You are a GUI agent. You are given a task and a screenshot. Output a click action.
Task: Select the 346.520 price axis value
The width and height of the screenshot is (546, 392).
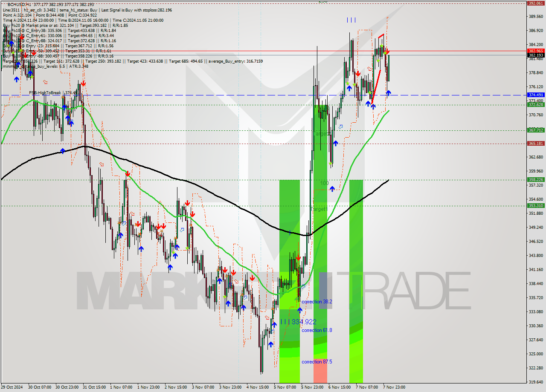click(x=535, y=241)
